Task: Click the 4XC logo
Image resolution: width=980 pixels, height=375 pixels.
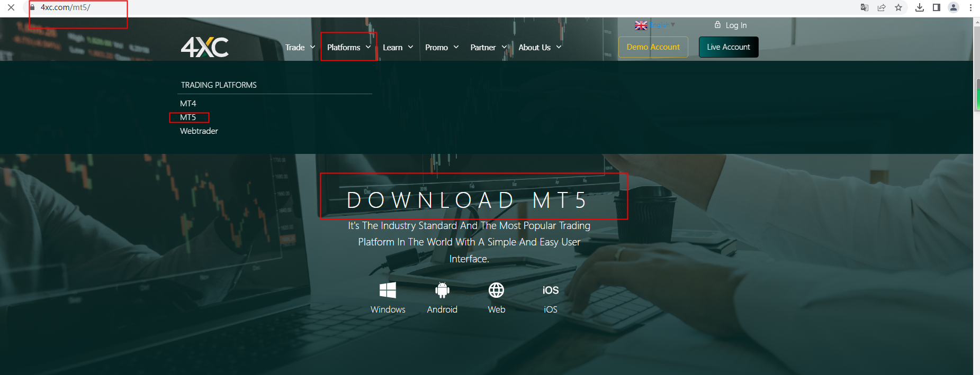Action: click(x=205, y=47)
